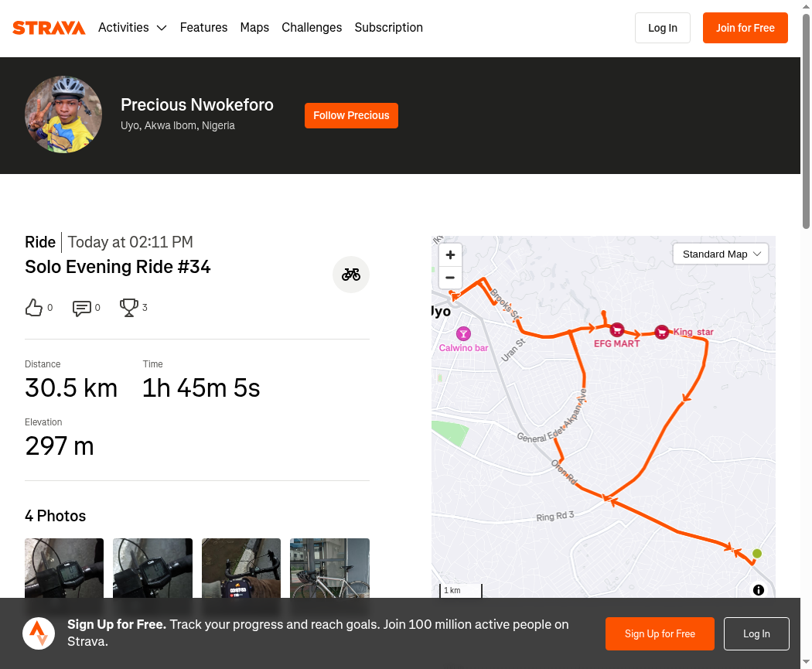Viewport: 812px width, 669px height.
Task: Open the Challenges menu item
Action: (x=312, y=28)
